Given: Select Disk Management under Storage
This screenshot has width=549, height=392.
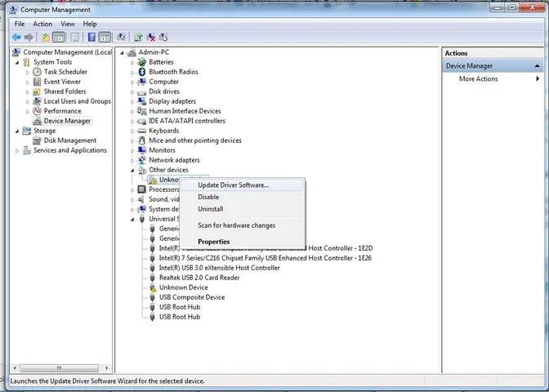Looking at the screenshot, I should coord(69,140).
